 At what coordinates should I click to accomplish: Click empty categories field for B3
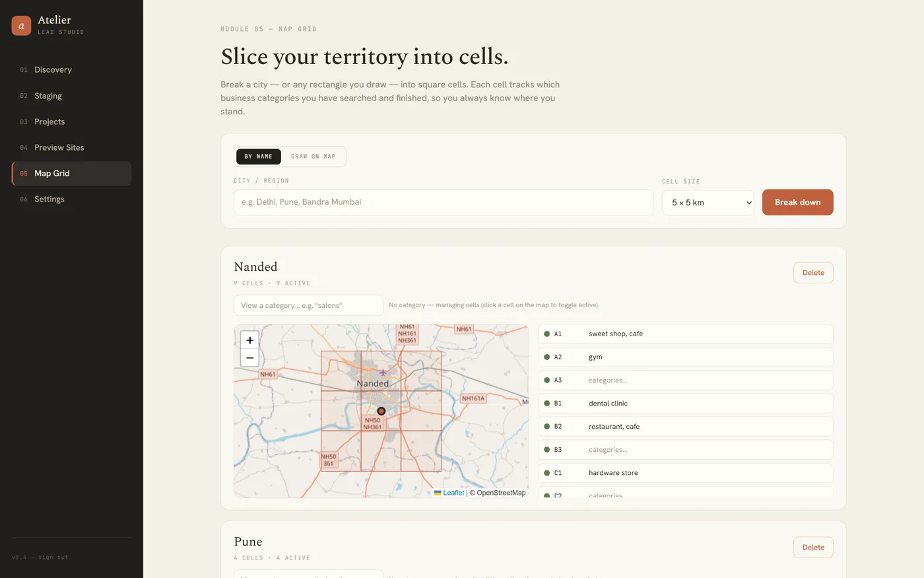coord(707,450)
